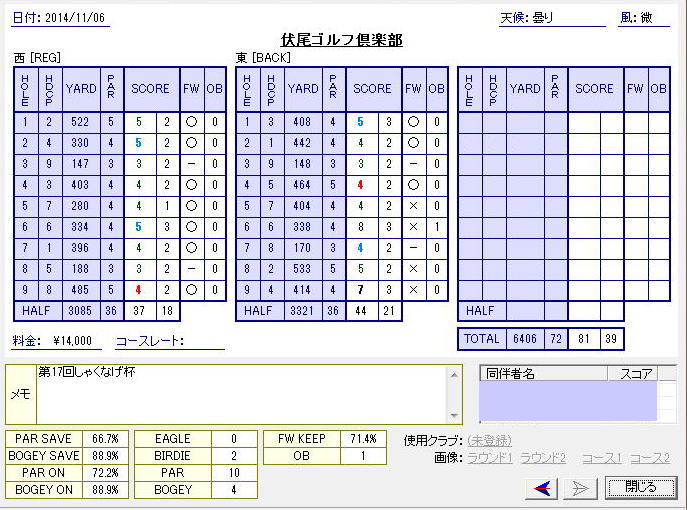The image size is (687, 510).
Task: Click the greyed-out next round arrow button
Action: point(580,488)
